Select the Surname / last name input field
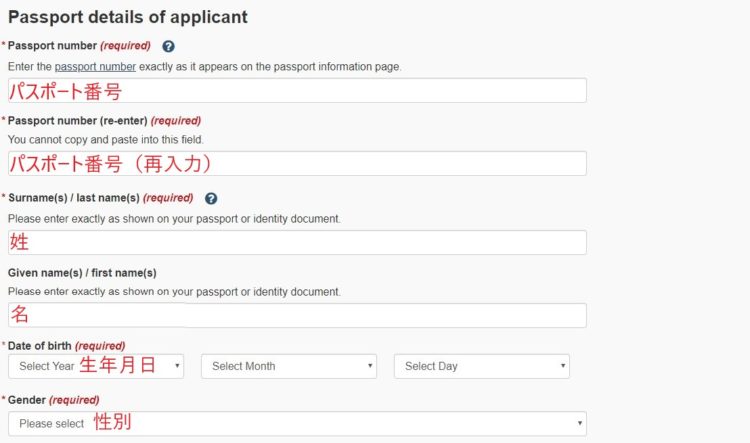Viewport: 750px width, 443px height. pyautogui.click(x=297, y=242)
